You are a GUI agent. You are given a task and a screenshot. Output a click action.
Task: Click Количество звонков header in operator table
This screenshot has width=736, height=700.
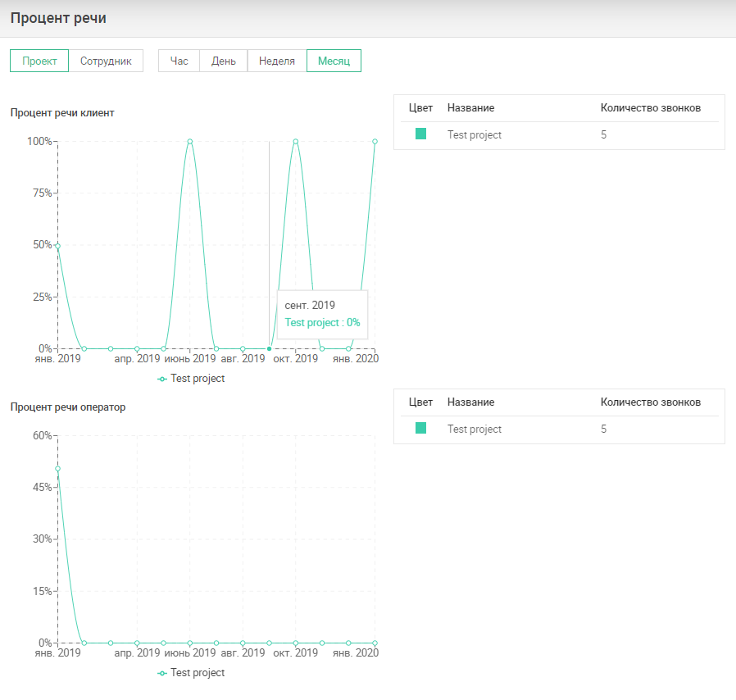click(651, 402)
